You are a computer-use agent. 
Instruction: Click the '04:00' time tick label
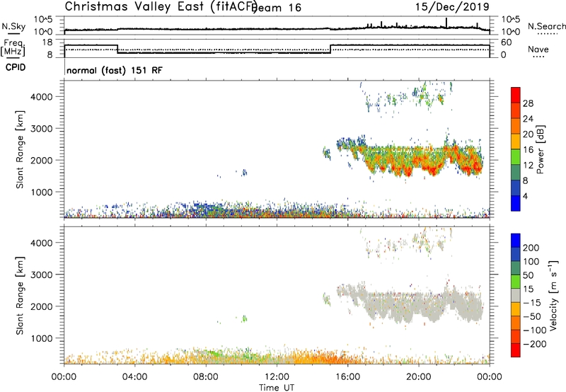click(134, 377)
